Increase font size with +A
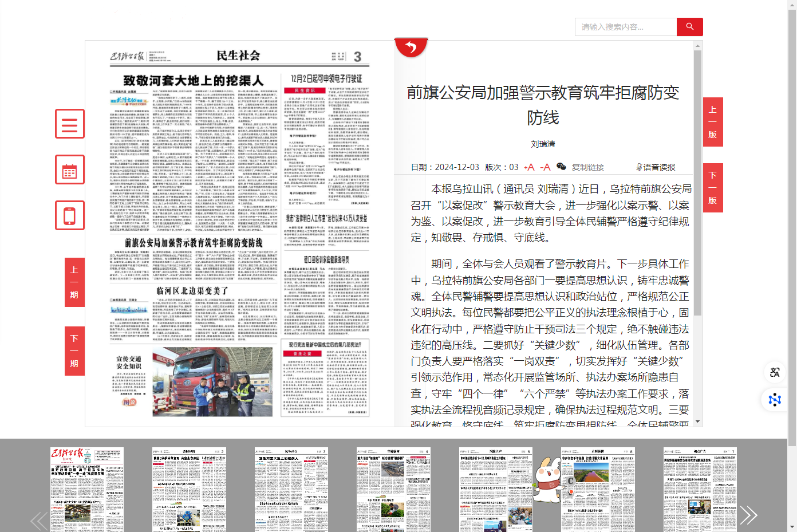797x532 pixels. coord(529,167)
